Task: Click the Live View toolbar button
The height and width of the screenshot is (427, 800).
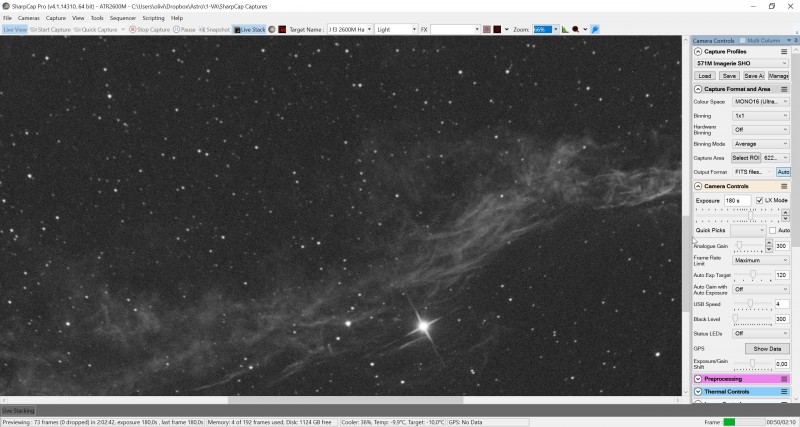Action: [15, 30]
